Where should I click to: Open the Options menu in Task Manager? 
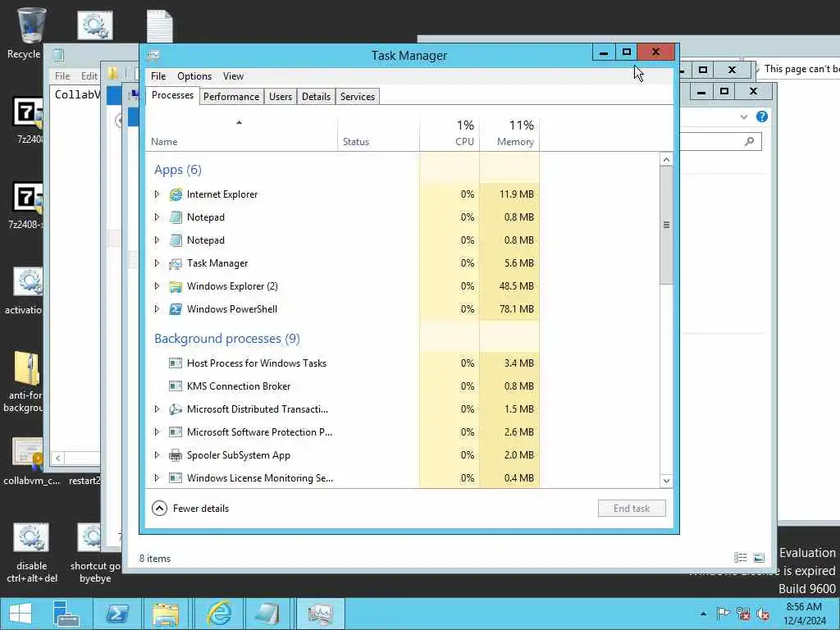click(194, 76)
